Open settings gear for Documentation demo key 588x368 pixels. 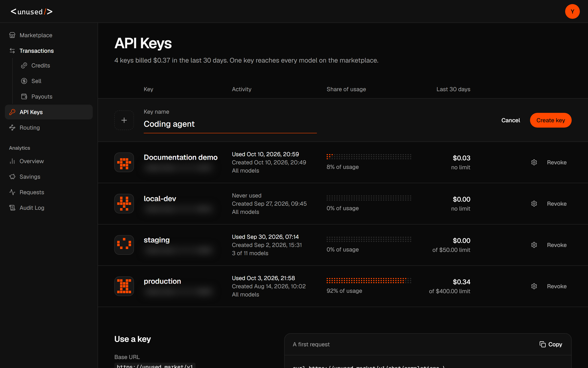tap(534, 162)
